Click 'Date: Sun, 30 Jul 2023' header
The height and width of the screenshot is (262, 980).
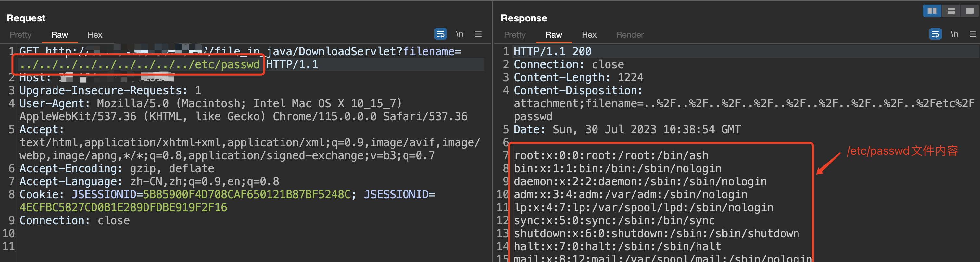click(x=627, y=129)
